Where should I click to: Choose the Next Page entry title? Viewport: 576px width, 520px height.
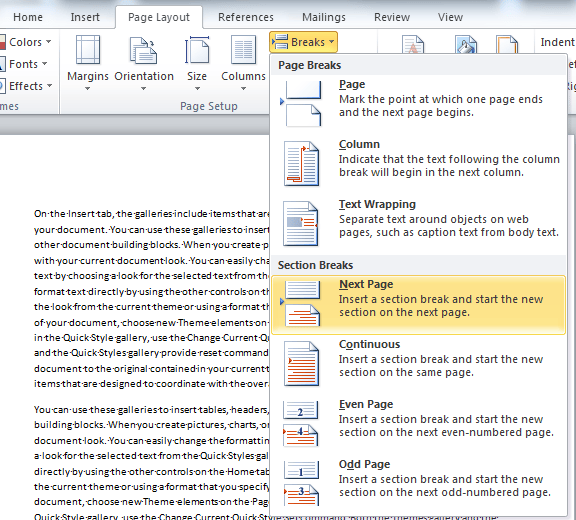click(x=366, y=284)
